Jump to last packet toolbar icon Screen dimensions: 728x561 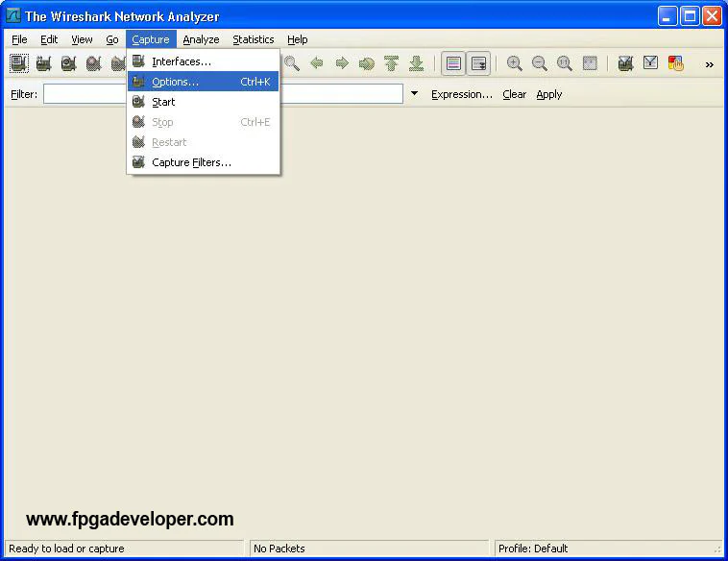click(417, 63)
